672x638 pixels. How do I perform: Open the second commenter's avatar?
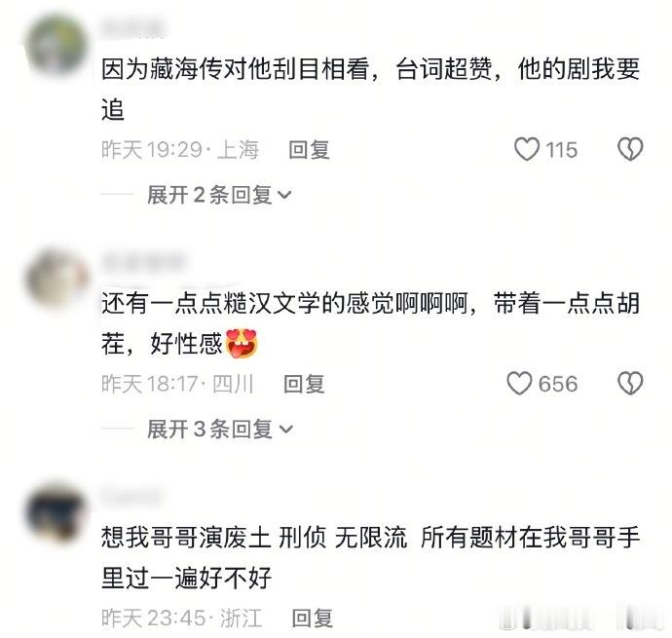(x=56, y=279)
